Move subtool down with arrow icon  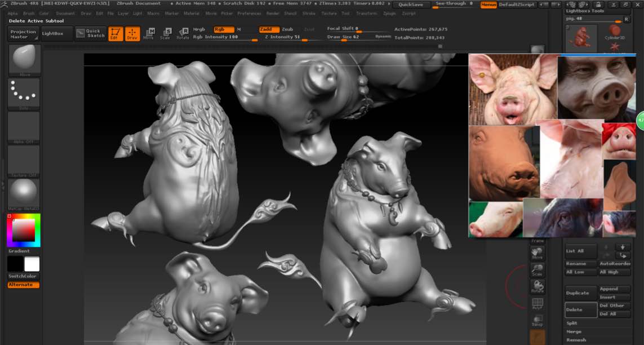coord(622,247)
